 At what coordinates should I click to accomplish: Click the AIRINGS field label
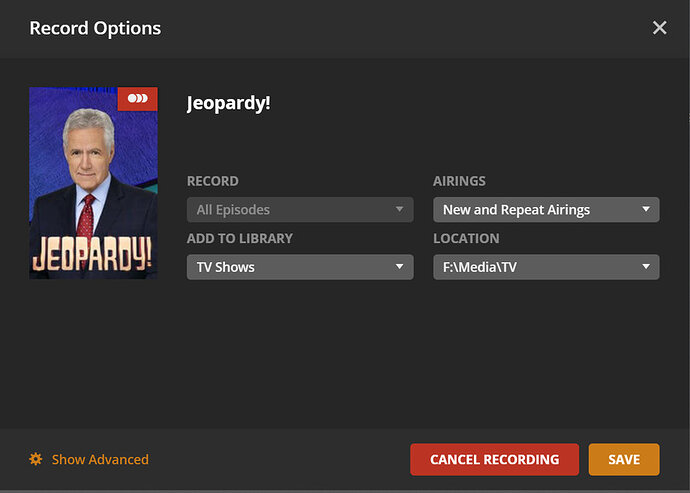coord(459,181)
